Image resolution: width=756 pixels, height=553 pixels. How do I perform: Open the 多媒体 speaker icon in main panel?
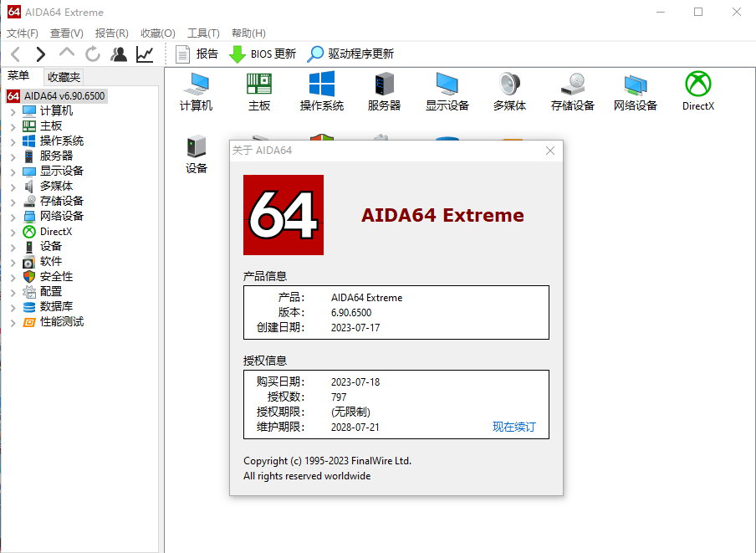pos(509,92)
